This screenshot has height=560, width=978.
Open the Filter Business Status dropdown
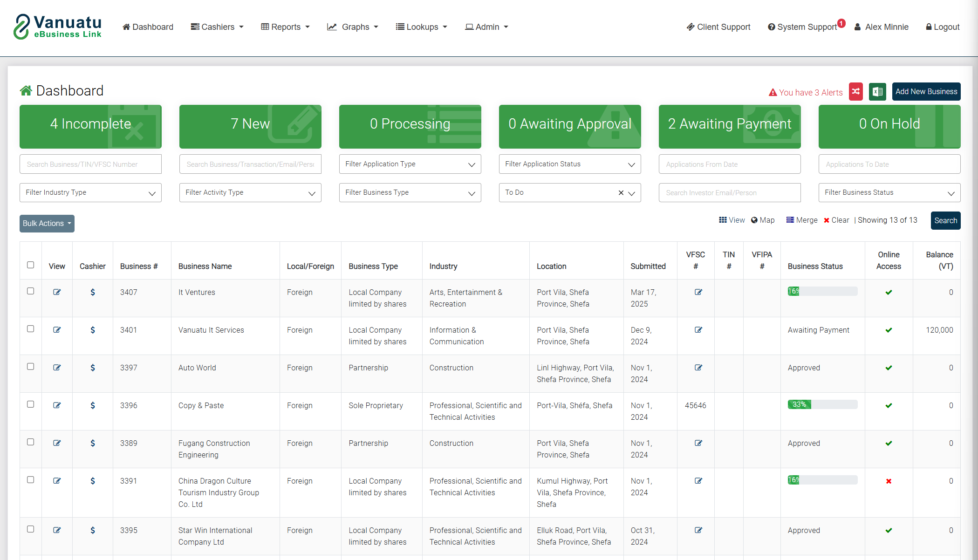(x=889, y=192)
